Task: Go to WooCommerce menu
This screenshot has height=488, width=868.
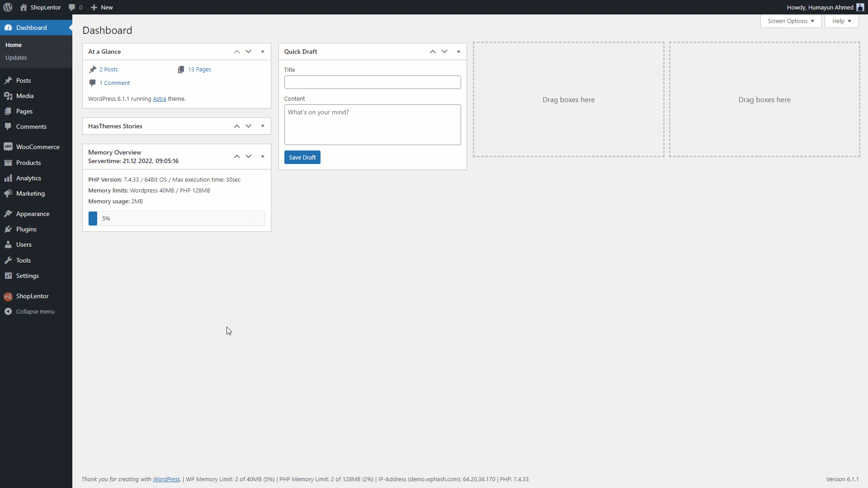Action: (38, 147)
